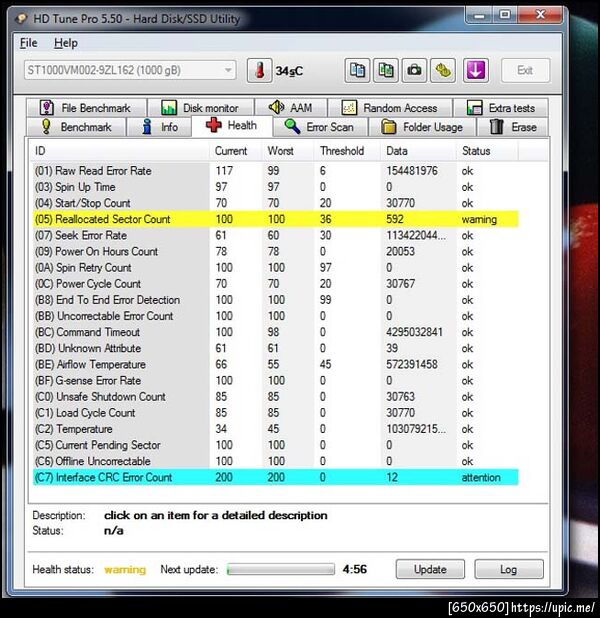Click the 34°C temperature readout
The height and width of the screenshot is (618, 600).
[x=289, y=71]
